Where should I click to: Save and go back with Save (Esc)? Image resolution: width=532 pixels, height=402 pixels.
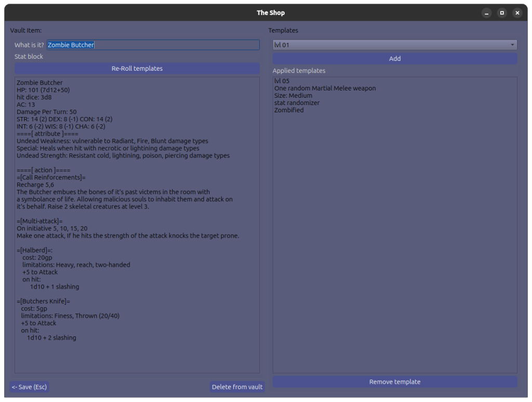[29, 387]
